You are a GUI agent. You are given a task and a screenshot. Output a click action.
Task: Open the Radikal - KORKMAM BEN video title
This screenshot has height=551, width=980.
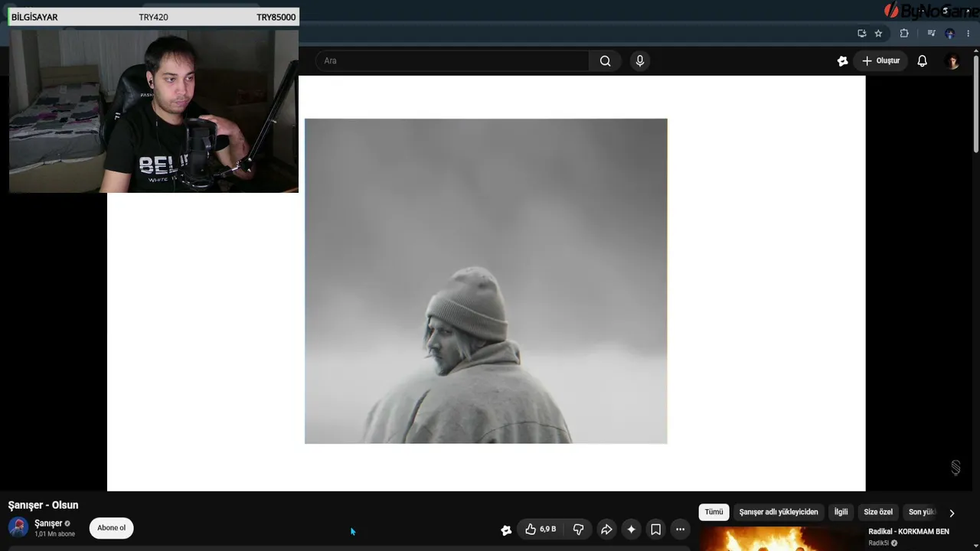click(909, 531)
